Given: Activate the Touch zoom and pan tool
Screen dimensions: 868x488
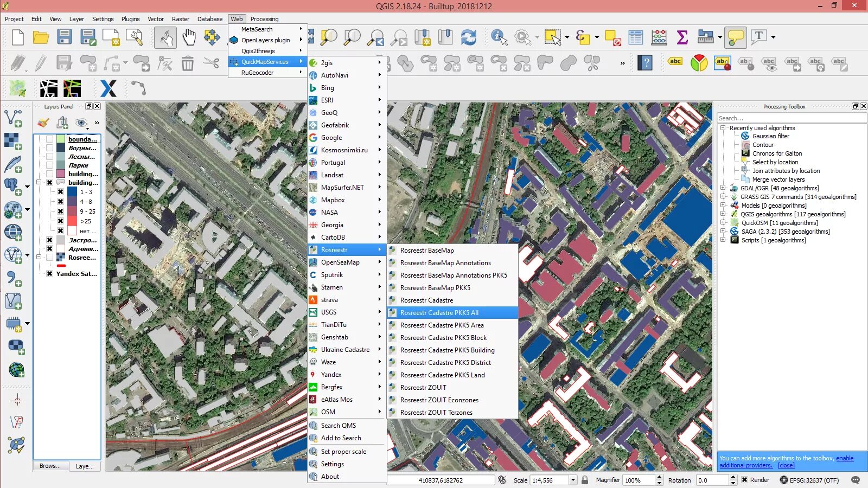Looking at the screenshot, I should (165, 37).
